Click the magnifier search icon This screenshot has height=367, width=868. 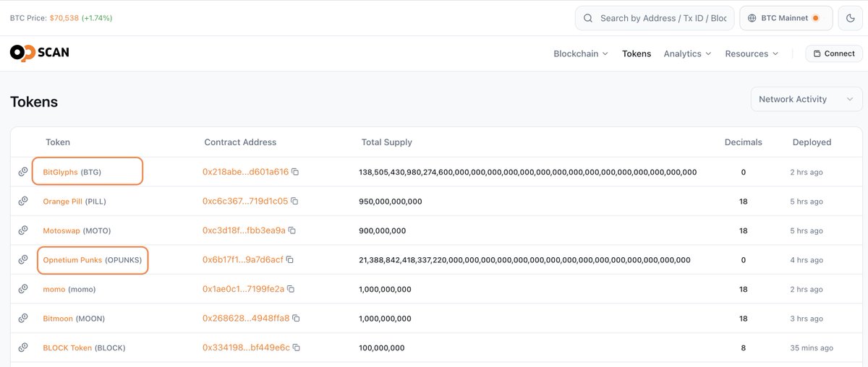[x=588, y=18]
